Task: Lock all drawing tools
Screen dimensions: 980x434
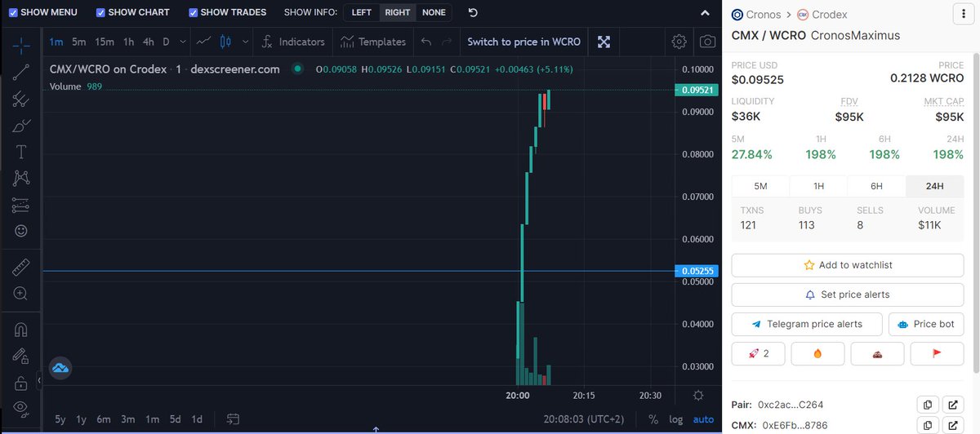Action: 21,382
